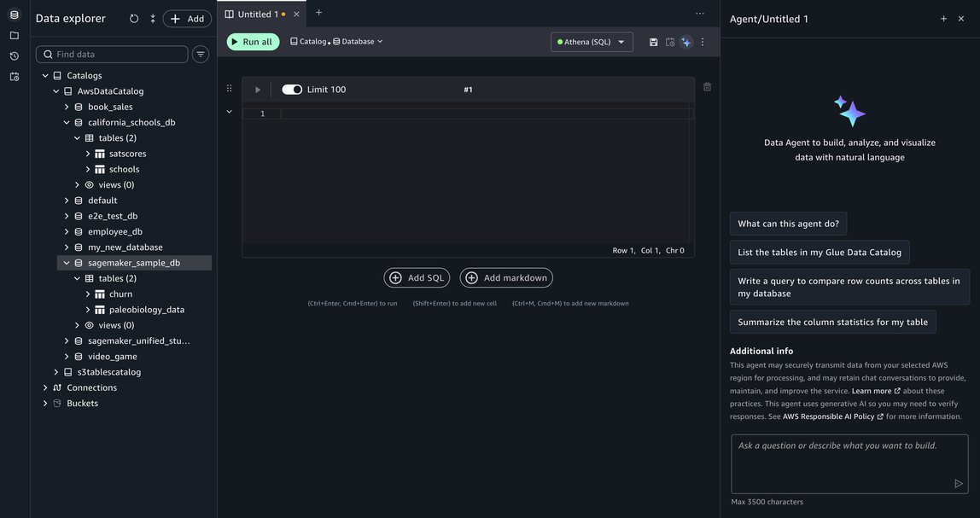The image size is (980, 518).
Task: Start a new agent chat with plus
Action: [944, 19]
